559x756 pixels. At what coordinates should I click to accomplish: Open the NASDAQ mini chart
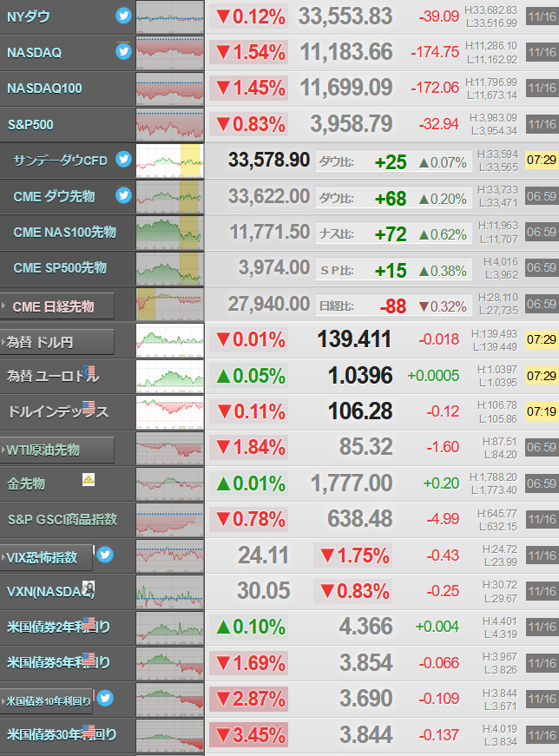point(170,53)
